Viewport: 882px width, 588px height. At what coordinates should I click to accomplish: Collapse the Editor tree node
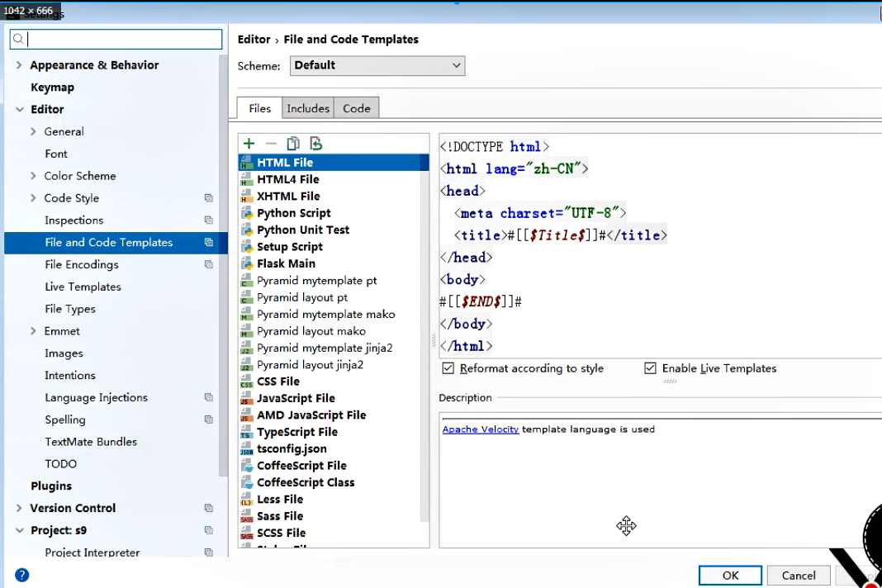[19, 109]
